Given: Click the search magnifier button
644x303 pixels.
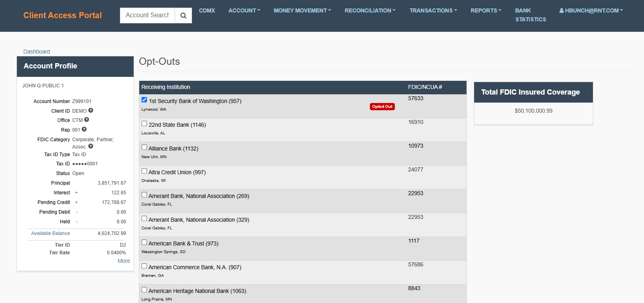Looking at the screenshot, I should click(x=183, y=15).
